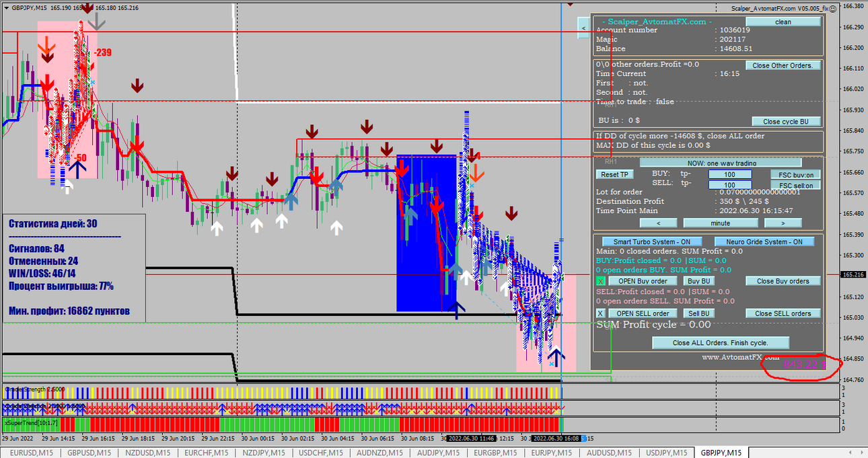Click OPEN Buy order button
This screenshot has height=458, width=868.
pos(643,280)
